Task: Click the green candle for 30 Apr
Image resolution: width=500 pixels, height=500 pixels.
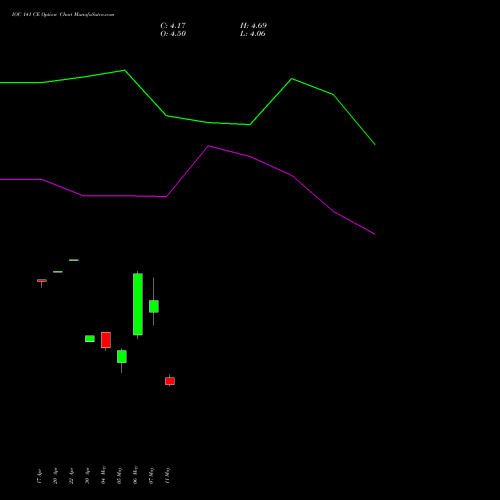Action: (x=90, y=339)
